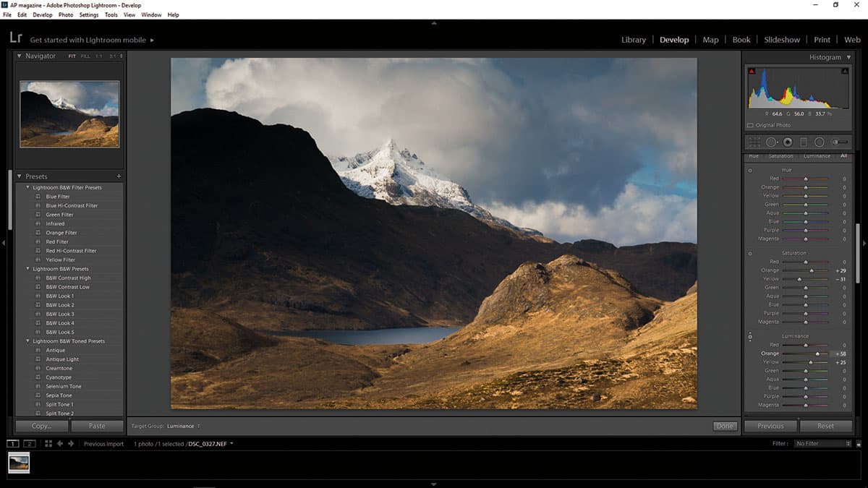
Task: Collapse Lightroom B&W Toned Presets folder
Action: 28,341
